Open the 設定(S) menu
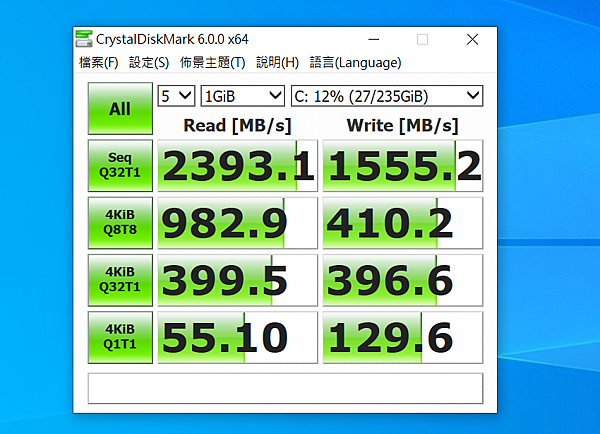This screenshot has height=434, width=600. click(149, 62)
